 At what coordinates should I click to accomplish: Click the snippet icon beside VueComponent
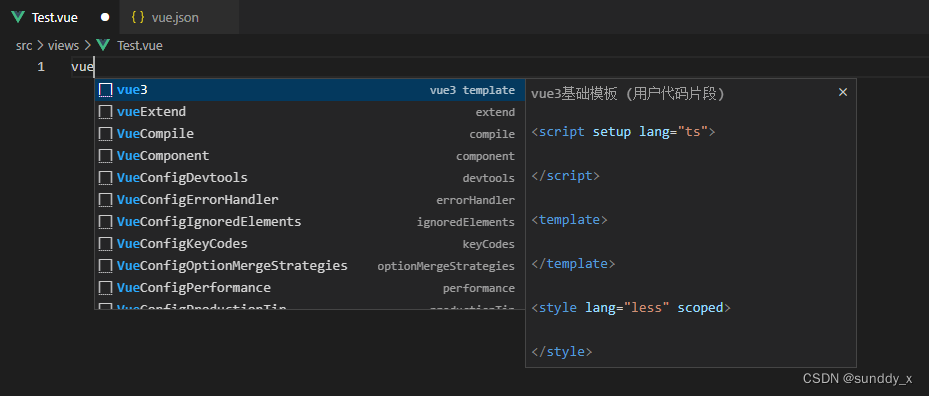tap(105, 156)
